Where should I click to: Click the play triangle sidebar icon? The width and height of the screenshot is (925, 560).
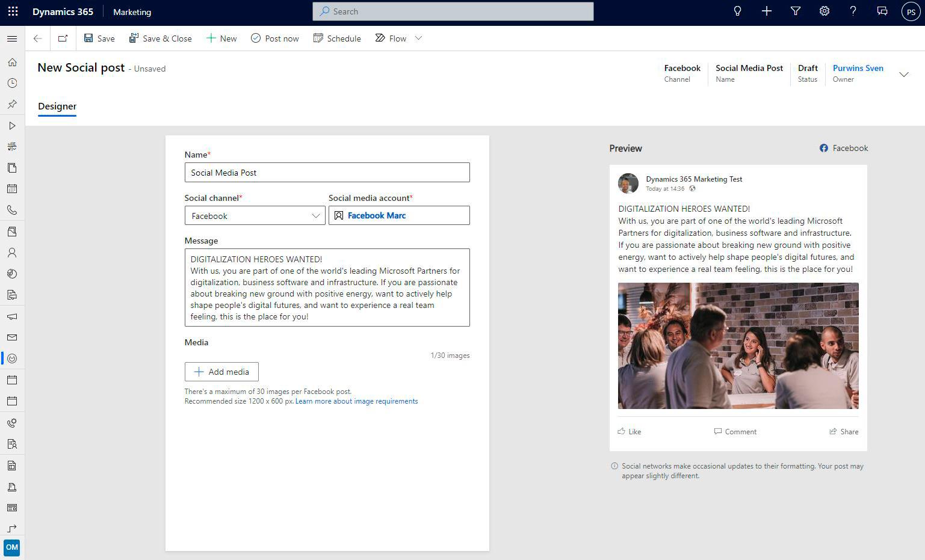(12, 126)
